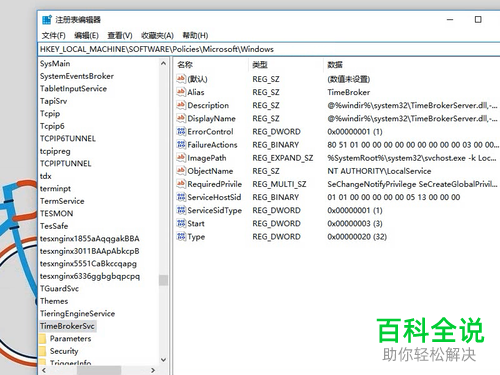Screen dimensions: 500x375
Task: Click the binary icon beside ErrorControl
Action: tap(181, 131)
